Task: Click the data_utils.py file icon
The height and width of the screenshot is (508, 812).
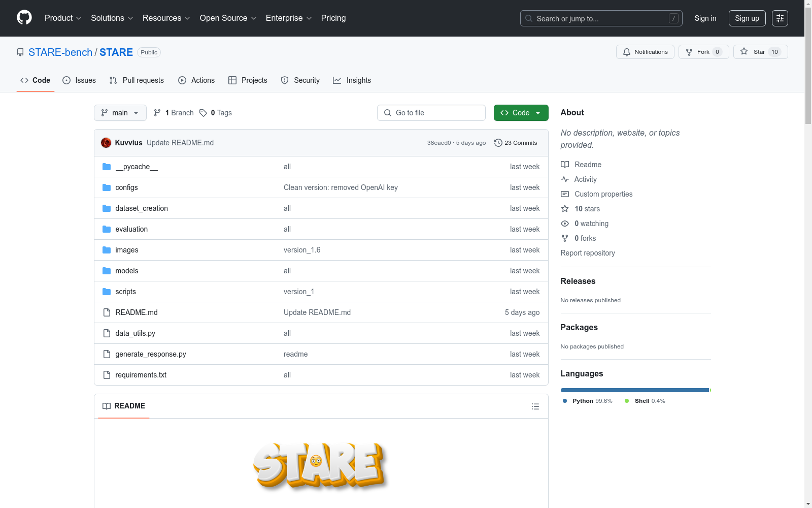Action: (x=107, y=333)
